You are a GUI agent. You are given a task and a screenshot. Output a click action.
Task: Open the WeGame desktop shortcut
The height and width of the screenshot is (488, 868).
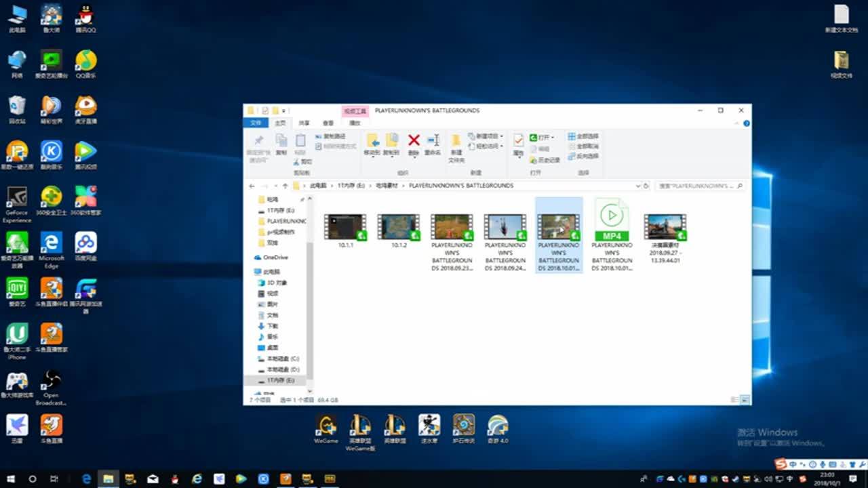326,426
